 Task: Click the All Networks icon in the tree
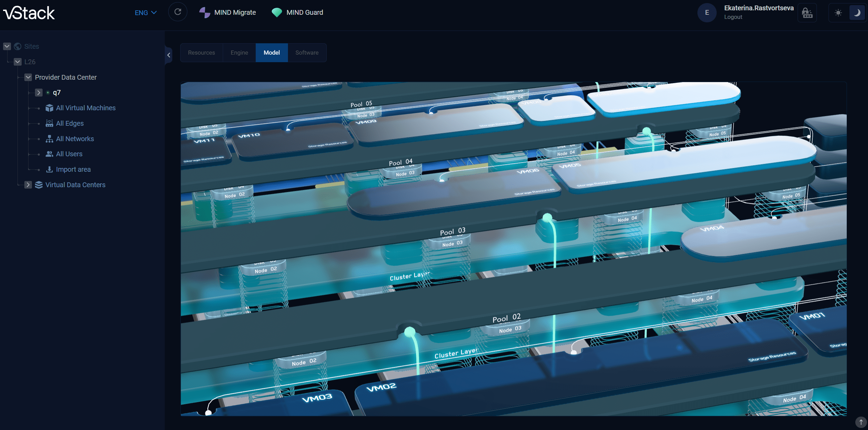click(49, 139)
